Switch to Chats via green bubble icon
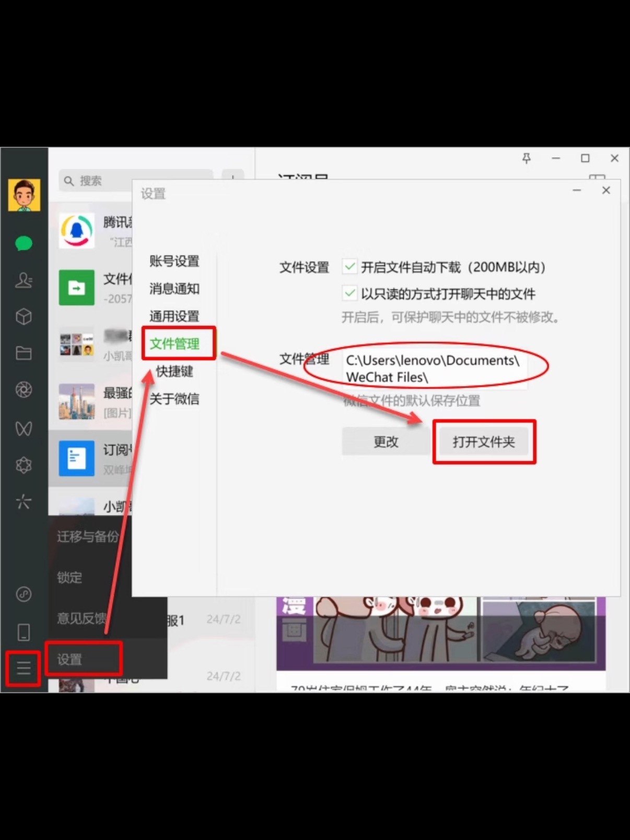630x840 pixels. (24, 243)
